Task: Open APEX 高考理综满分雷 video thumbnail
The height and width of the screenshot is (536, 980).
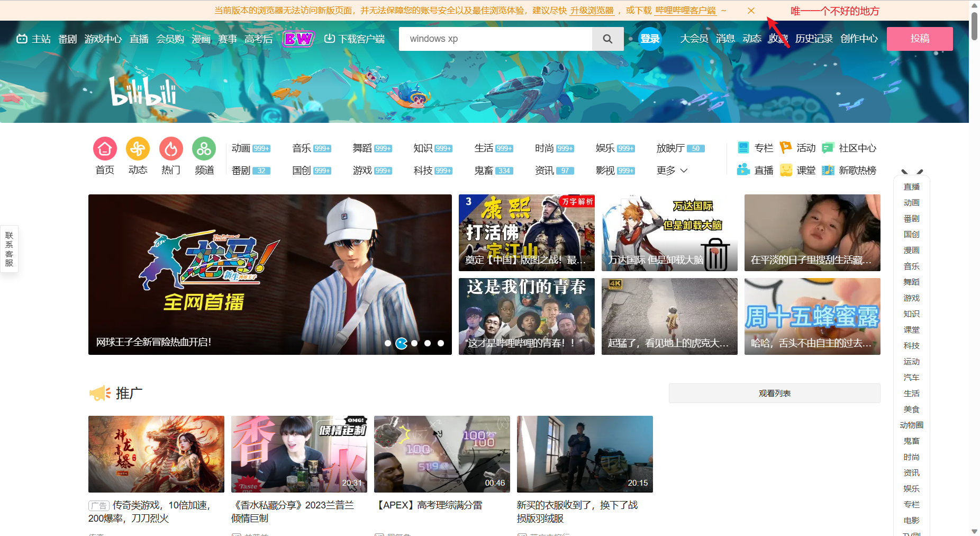Action: [442, 454]
